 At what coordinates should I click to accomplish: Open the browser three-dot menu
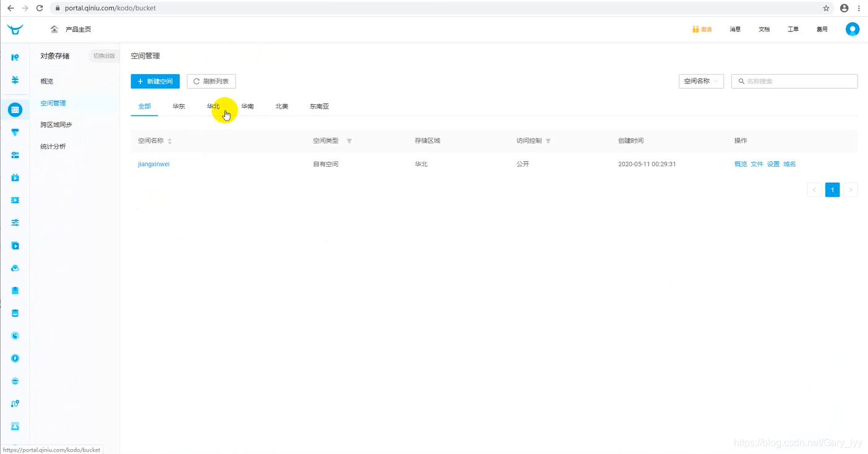(x=859, y=8)
